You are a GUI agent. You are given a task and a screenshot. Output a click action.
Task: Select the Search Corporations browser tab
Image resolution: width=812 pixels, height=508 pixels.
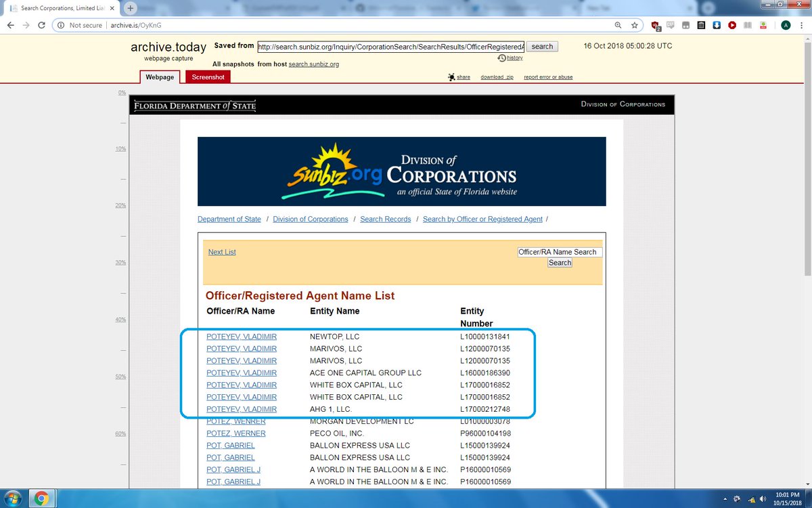[x=63, y=8]
